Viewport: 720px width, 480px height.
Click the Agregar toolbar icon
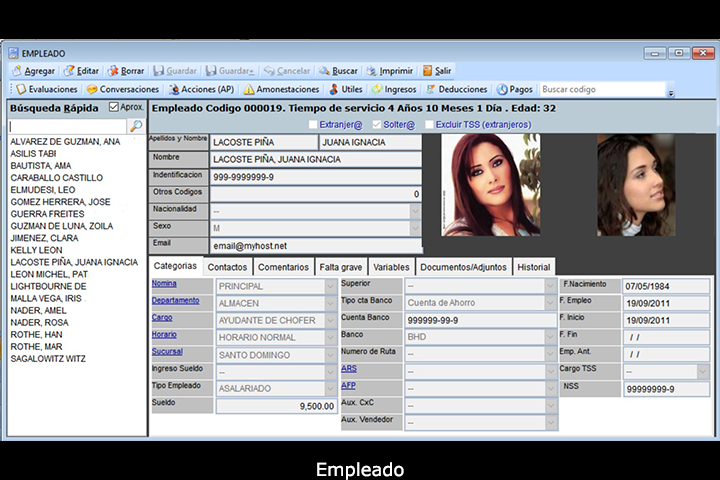click(x=17, y=71)
